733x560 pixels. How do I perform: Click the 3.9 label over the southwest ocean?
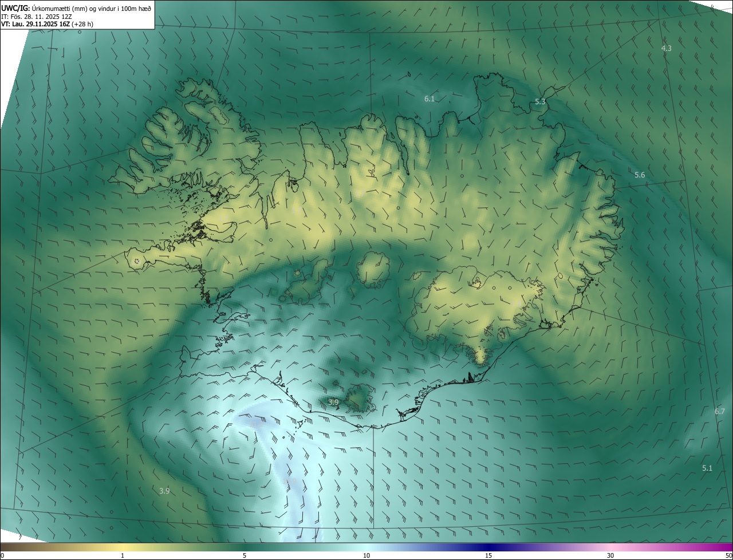(x=164, y=491)
